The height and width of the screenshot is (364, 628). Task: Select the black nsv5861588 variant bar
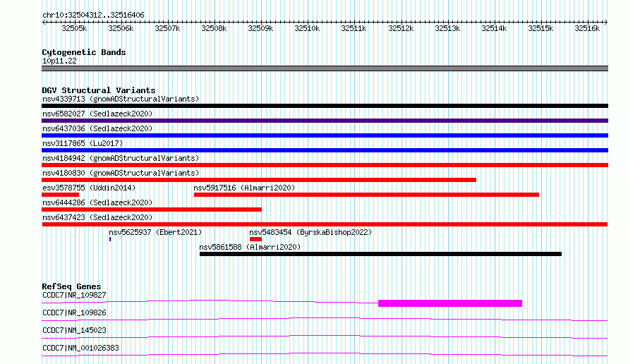380,254
